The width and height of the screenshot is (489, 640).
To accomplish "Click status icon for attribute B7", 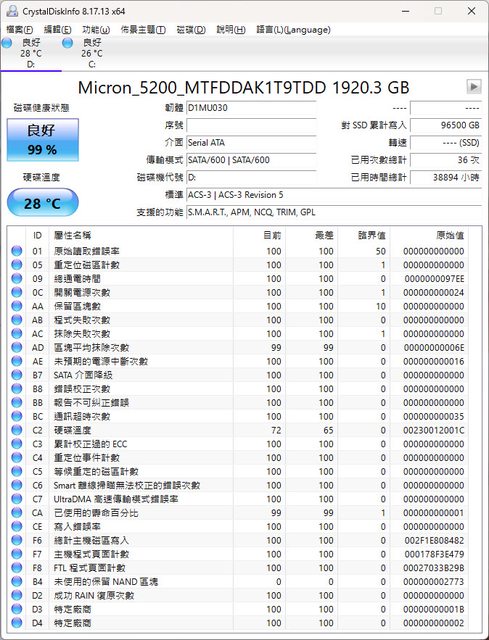I will pos(17,375).
